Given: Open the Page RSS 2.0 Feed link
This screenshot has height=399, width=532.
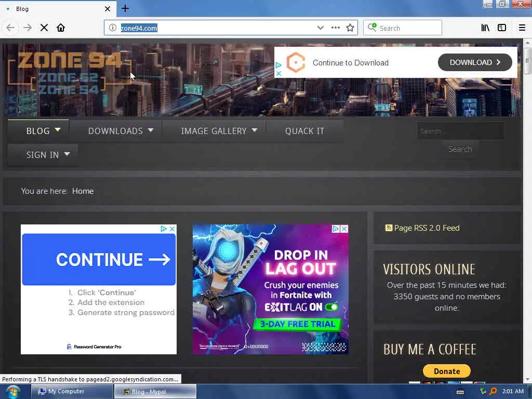Looking at the screenshot, I should (427, 228).
